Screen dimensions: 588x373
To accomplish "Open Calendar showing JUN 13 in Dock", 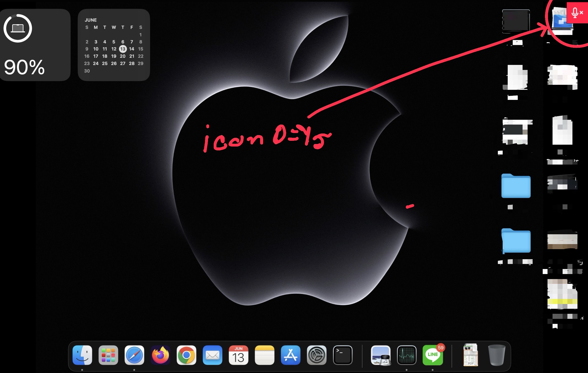I will (x=238, y=355).
